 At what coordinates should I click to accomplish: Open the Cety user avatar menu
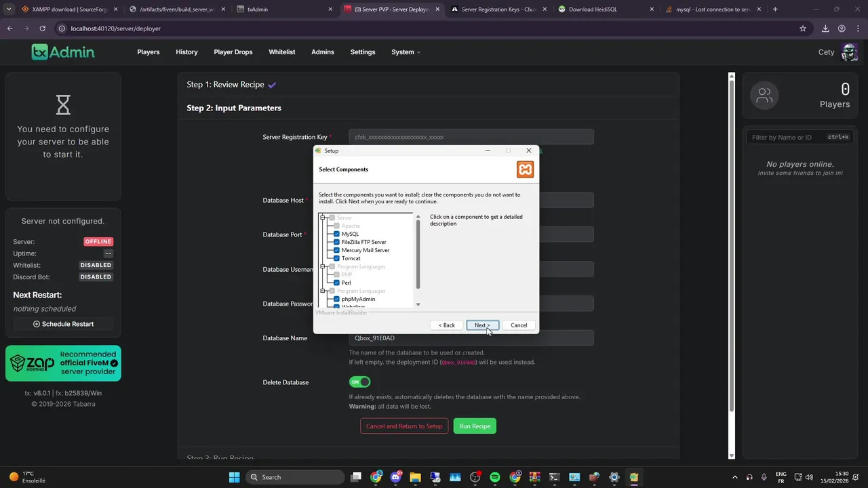click(x=849, y=52)
